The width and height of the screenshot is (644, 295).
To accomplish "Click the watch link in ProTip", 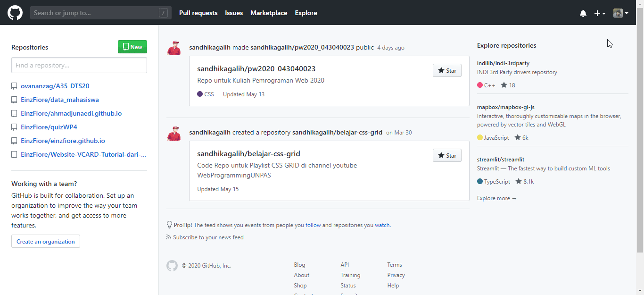I will (x=382, y=225).
